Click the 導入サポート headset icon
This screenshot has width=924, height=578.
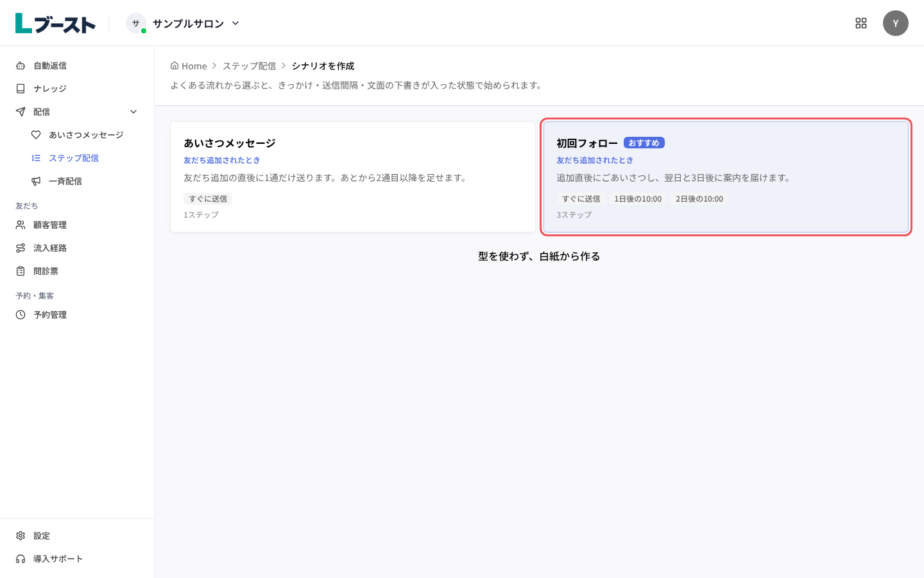click(21, 559)
